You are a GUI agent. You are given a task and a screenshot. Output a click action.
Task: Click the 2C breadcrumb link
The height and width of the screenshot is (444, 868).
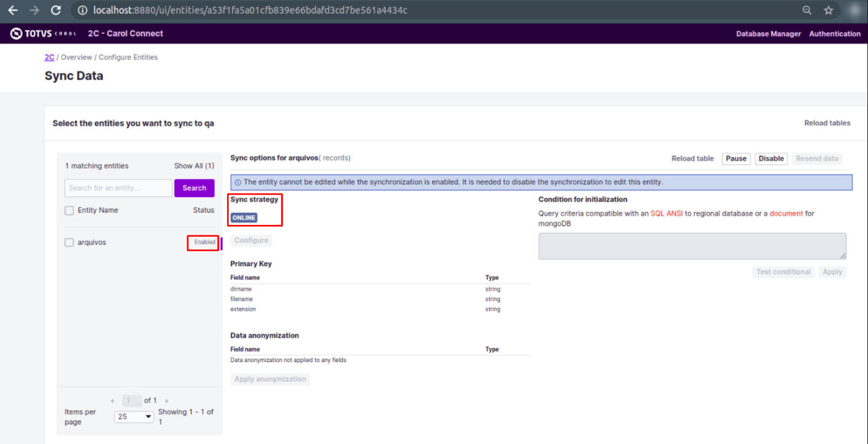click(x=49, y=58)
